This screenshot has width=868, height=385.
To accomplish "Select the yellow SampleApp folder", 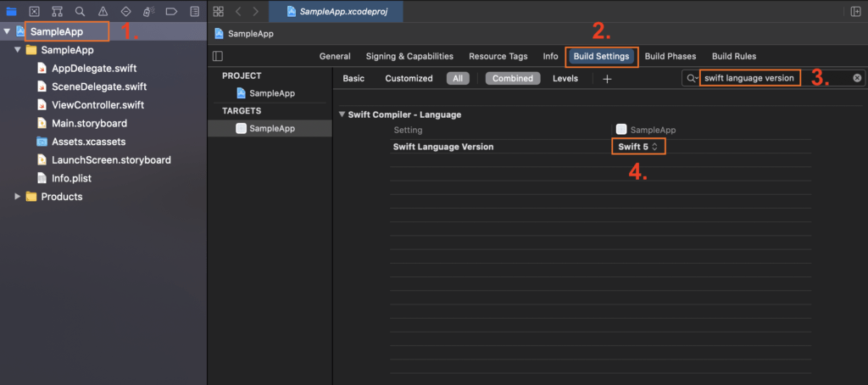I will pos(60,50).
